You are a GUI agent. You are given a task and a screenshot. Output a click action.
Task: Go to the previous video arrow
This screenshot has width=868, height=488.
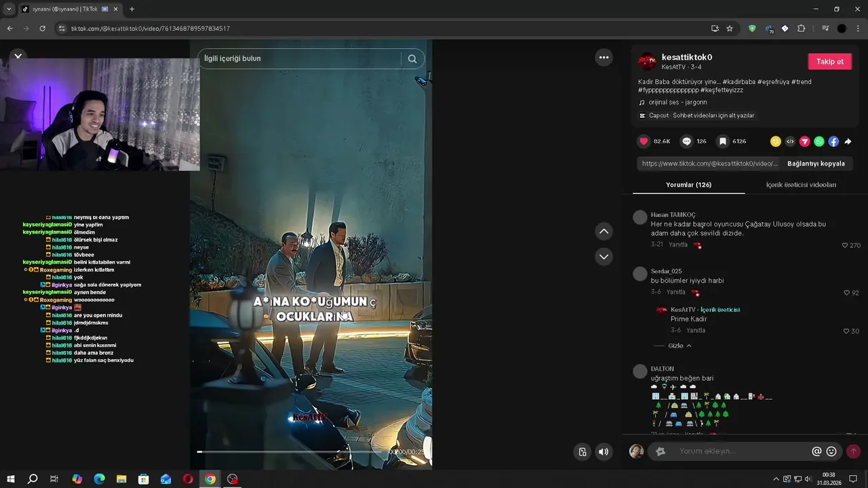[604, 231]
